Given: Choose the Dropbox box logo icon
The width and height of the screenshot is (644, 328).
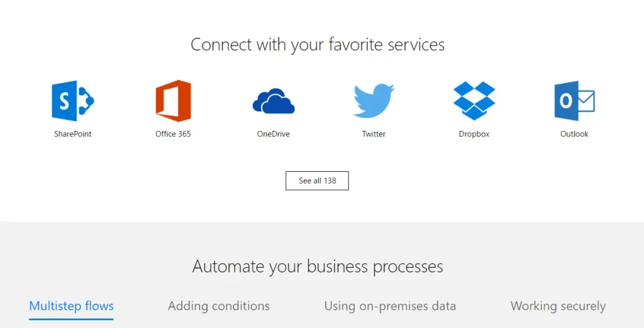Looking at the screenshot, I should click(474, 101).
